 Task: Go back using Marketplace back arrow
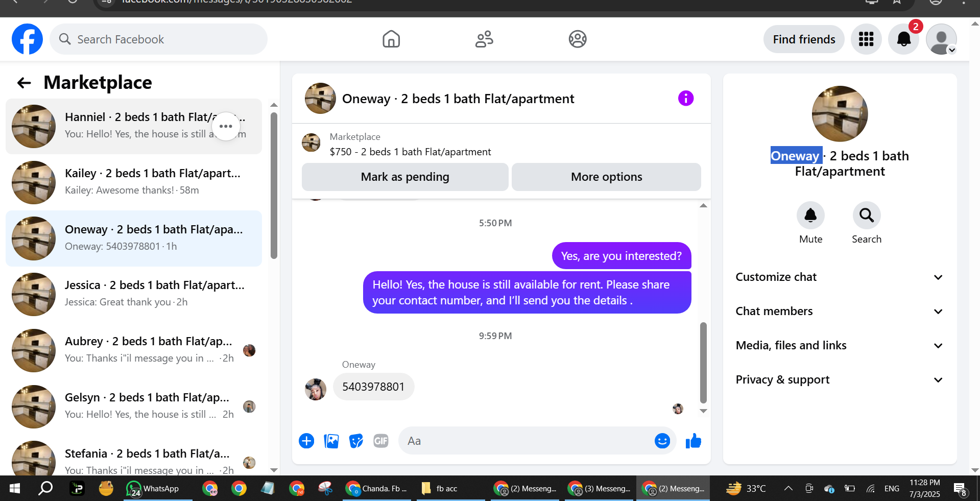[24, 83]
